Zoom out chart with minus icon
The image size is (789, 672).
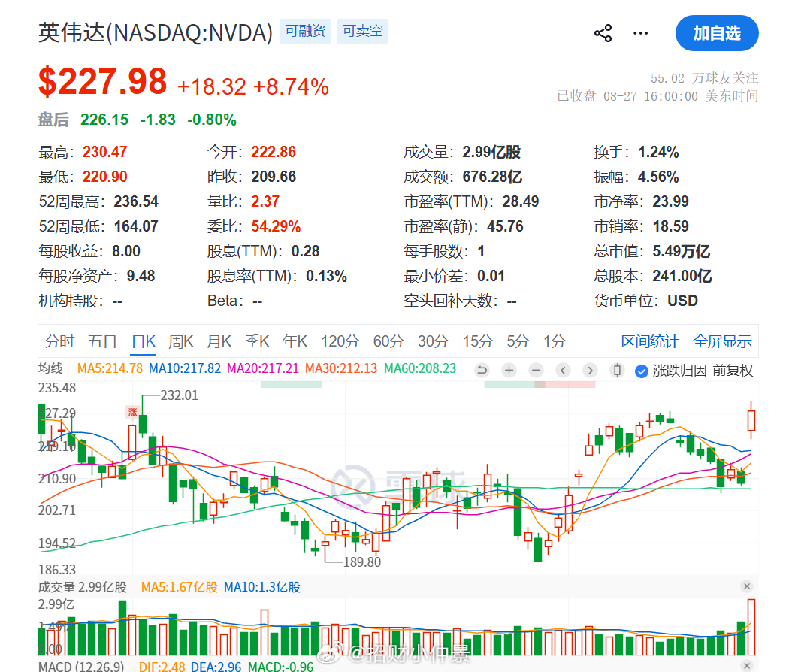pyautogui.click(x=537, y=371)
